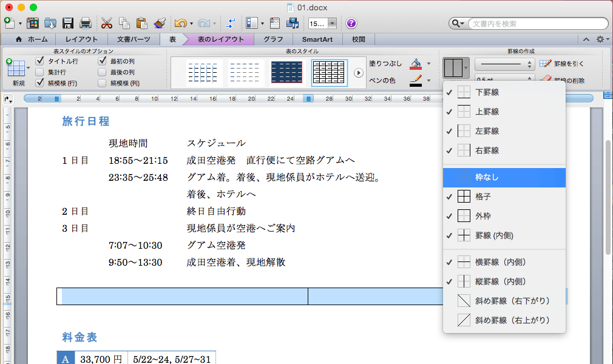
Task: Click the Sidebar view icon
Action: (252, 24)
